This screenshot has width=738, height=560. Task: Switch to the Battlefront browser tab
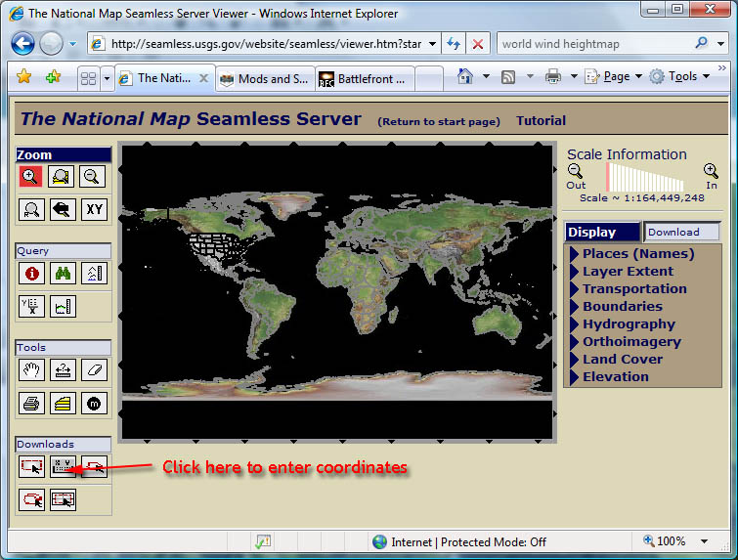pyautogui.click(x=365, y=78)
